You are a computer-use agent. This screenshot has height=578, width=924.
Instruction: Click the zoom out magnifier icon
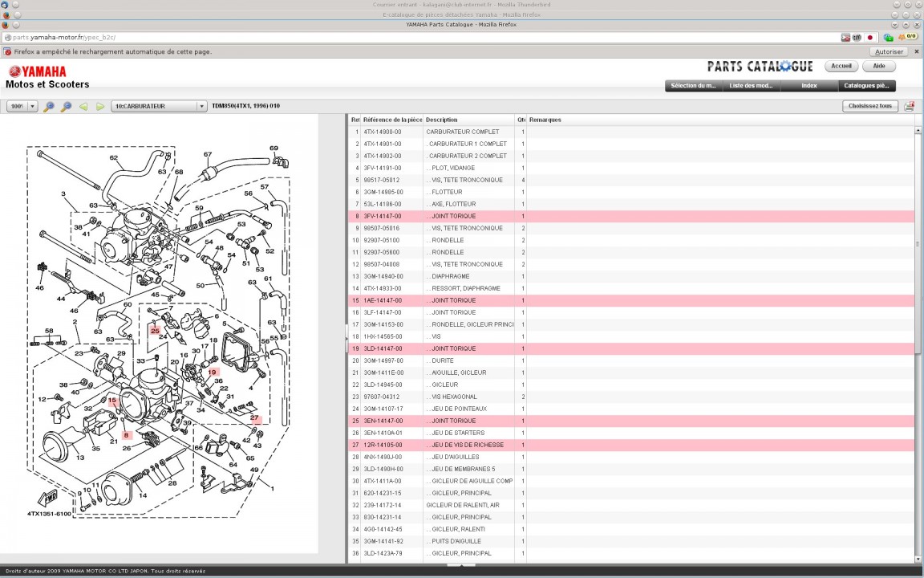click(x=66, y=106)
